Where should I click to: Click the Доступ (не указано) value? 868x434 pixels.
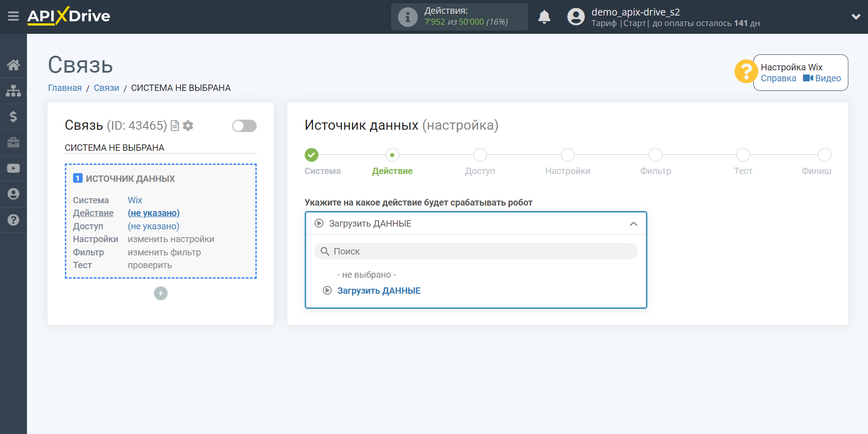153,226
